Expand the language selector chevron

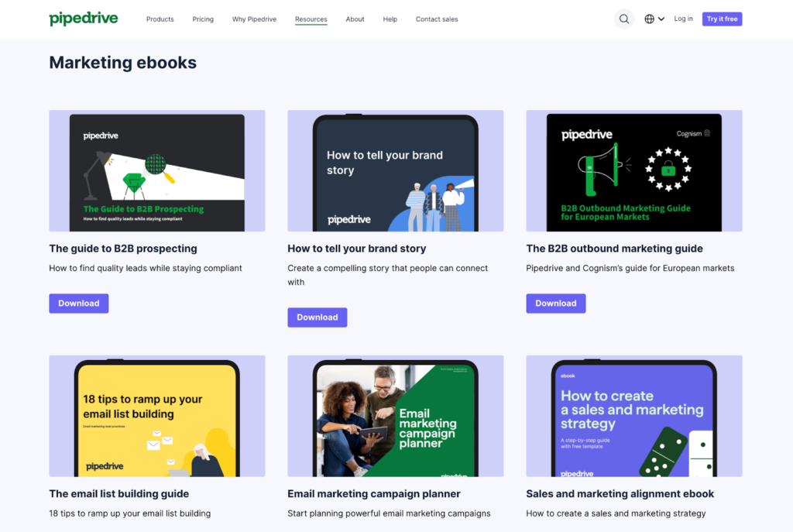click(x=661, y=19)
